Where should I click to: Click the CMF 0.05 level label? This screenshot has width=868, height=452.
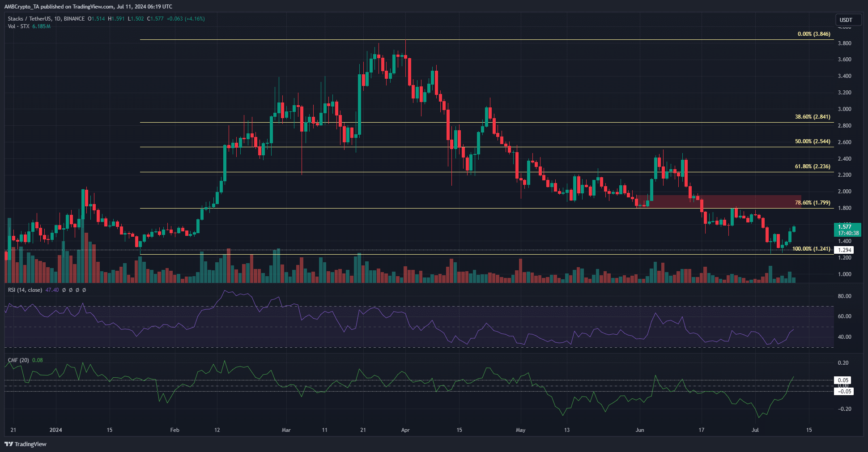click(x=843, y=380)
